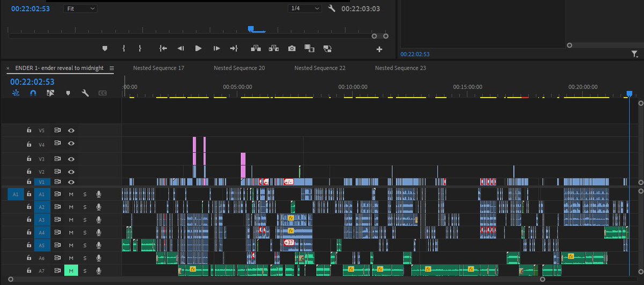Lock the V5 track
This screenshot has height=285, width=644.
point(29,130)
